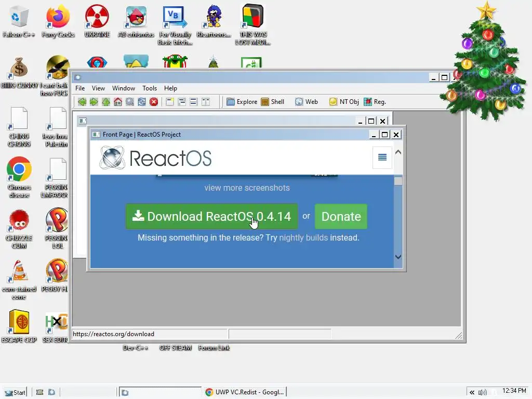Click the scroll up arrow of the web page
Viewport: 532px width, 399px height.
398,152
